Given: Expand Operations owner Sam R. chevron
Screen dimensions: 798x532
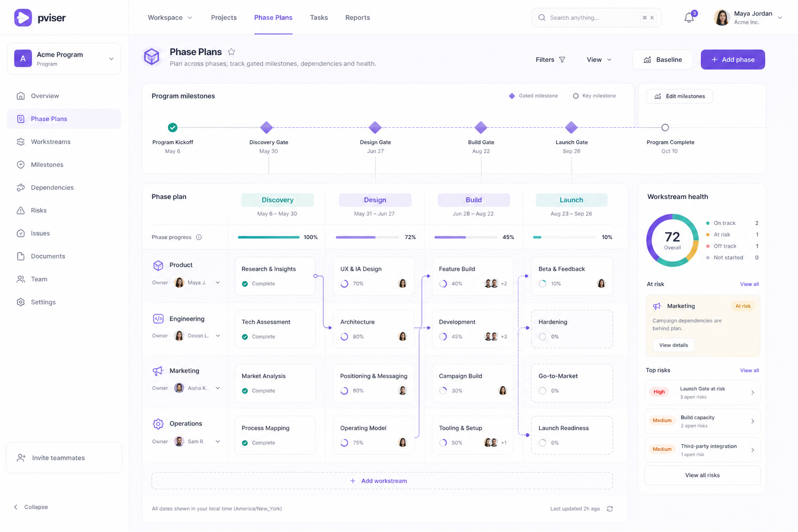Looking at the screenshot, I should tap(218, 442).
